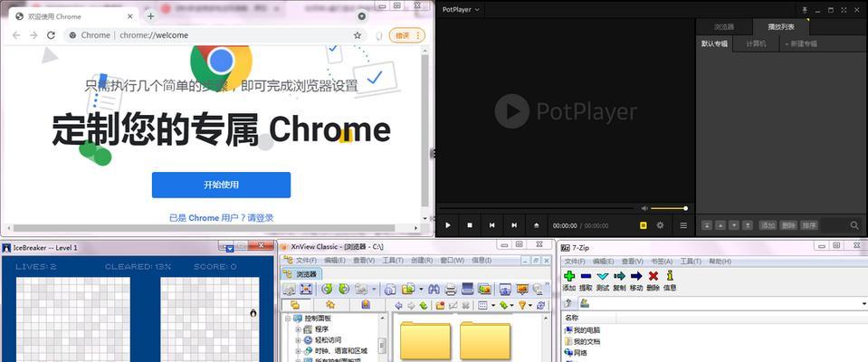Screen dimensions: 868x362
Task: Toggle PotPlayer pin on top button
Action: pyautogui.click(x=805, y=9)
